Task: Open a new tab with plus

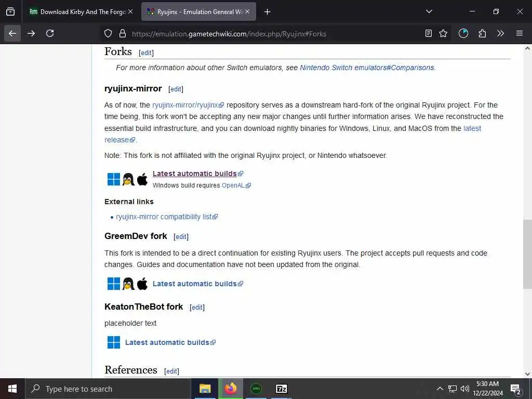Action: tap(268, 12)
